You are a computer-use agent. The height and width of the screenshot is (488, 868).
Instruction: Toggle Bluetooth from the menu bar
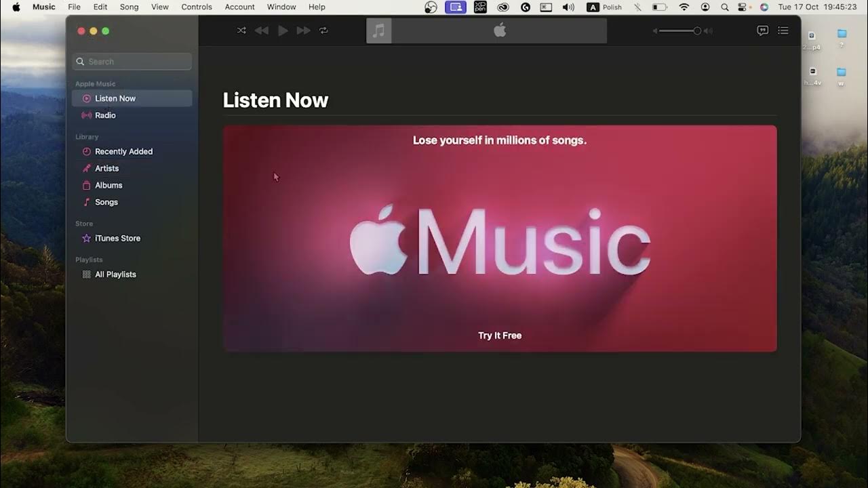pos(636,7)
